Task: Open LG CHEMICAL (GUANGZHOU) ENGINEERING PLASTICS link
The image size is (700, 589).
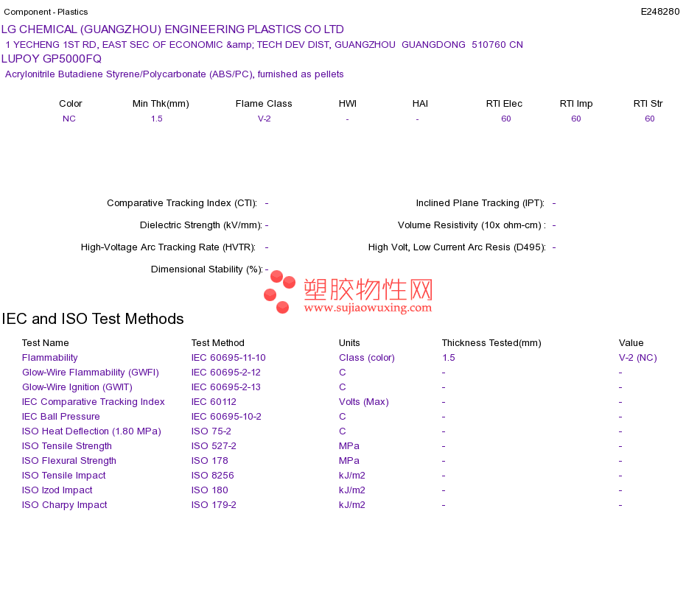Action: coord(172,29)
